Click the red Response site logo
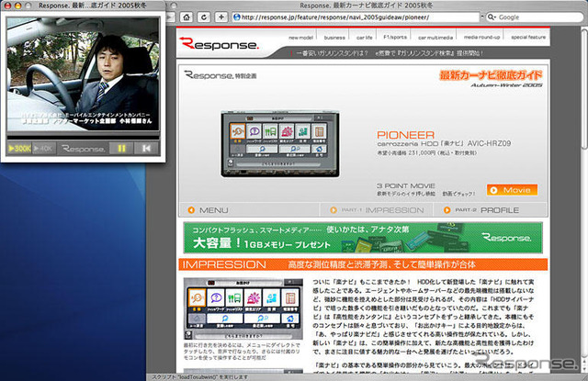 pyautogui.click(x=219, y=44)
